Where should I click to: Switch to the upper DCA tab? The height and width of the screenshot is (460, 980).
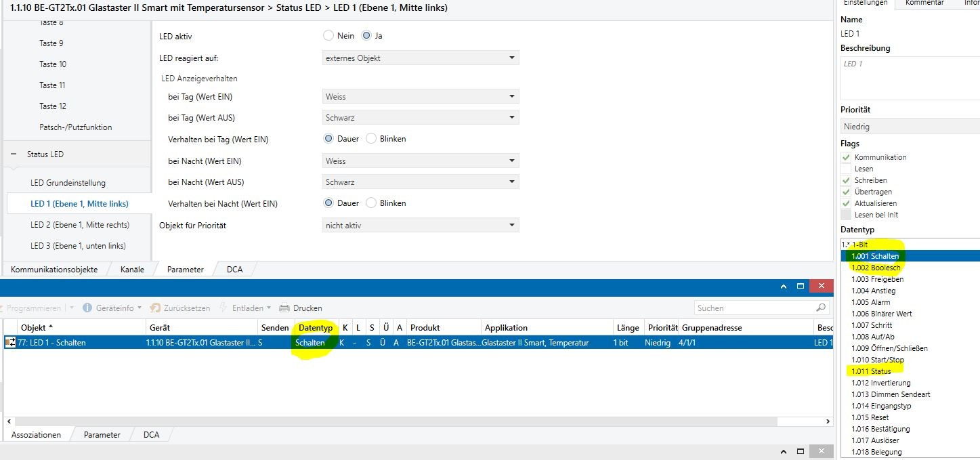(x=234, y=269)
